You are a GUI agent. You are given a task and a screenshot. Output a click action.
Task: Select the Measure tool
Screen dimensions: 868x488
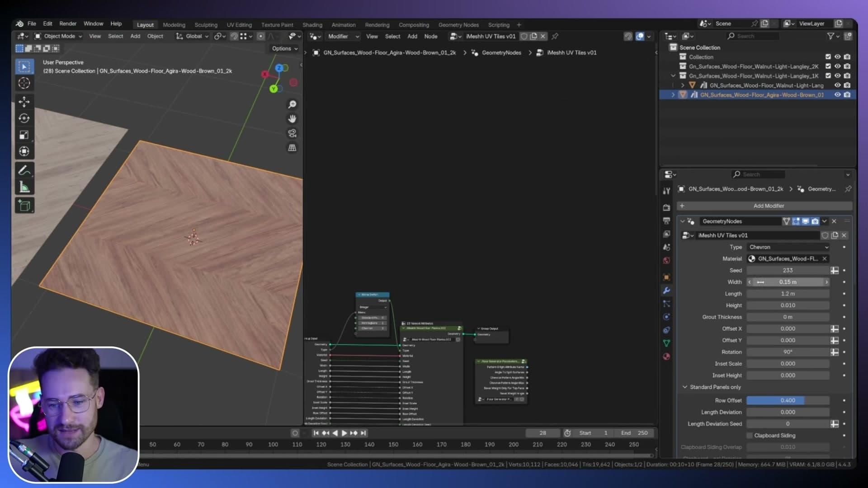tap(24, 187)
